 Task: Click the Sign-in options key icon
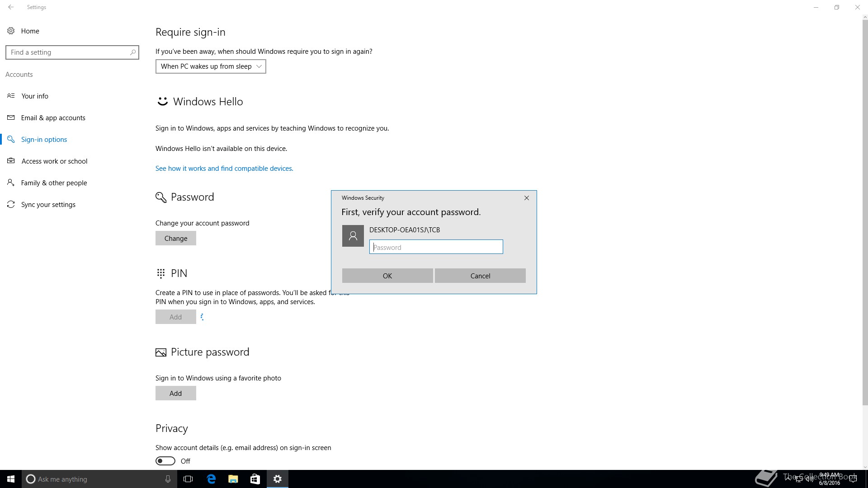[x=11, y=139]
